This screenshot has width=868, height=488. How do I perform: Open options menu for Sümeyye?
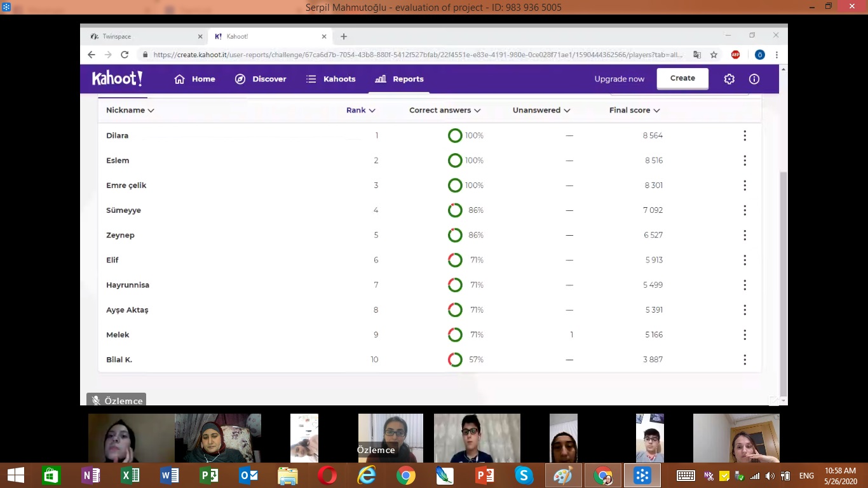coord(745,210)
